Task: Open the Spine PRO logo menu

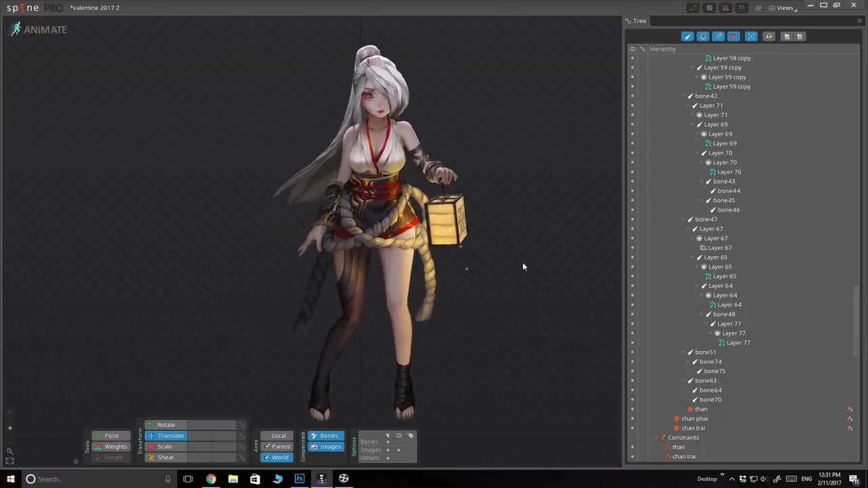Action: point(34,8)
